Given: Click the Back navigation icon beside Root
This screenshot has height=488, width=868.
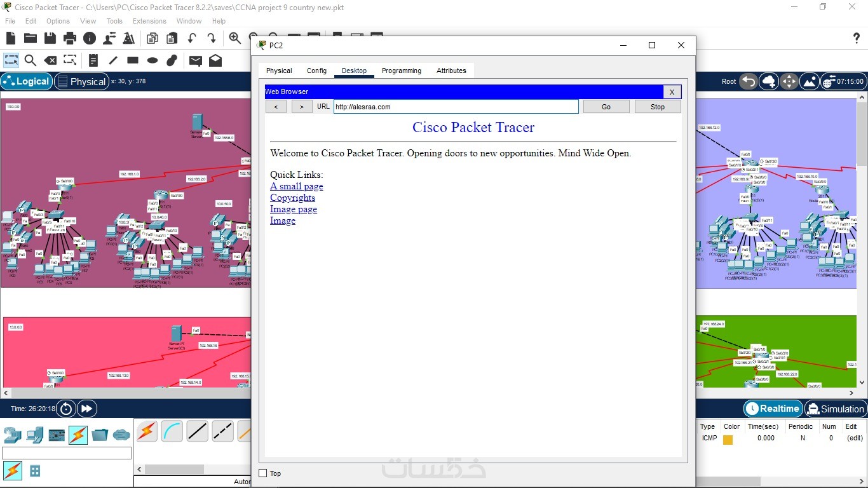Looking at the screenshot, I should tap(749, 81).
